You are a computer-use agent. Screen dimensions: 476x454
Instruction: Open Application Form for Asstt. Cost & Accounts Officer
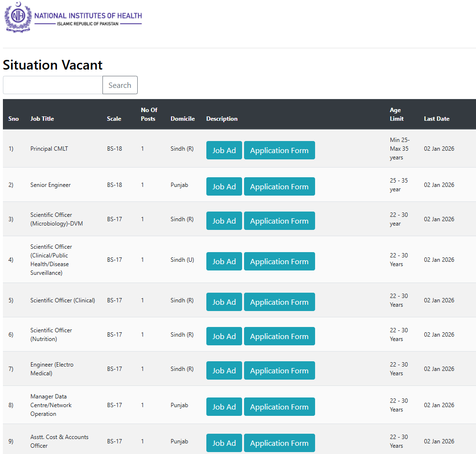[279, 443]
